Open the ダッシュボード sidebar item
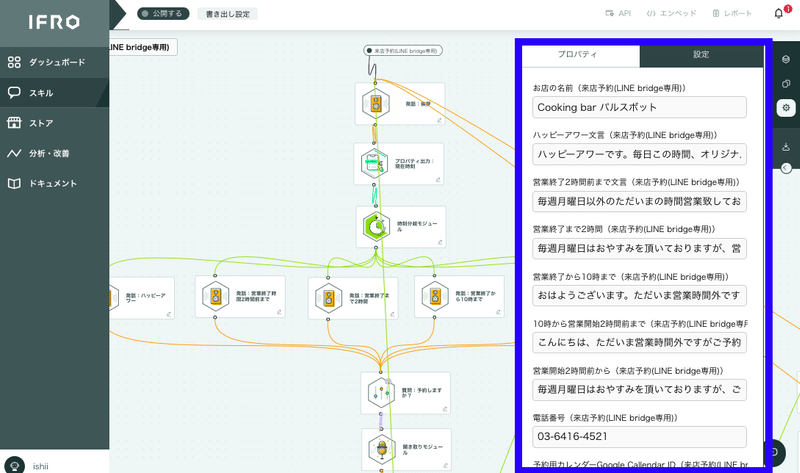 coord(54,62)
